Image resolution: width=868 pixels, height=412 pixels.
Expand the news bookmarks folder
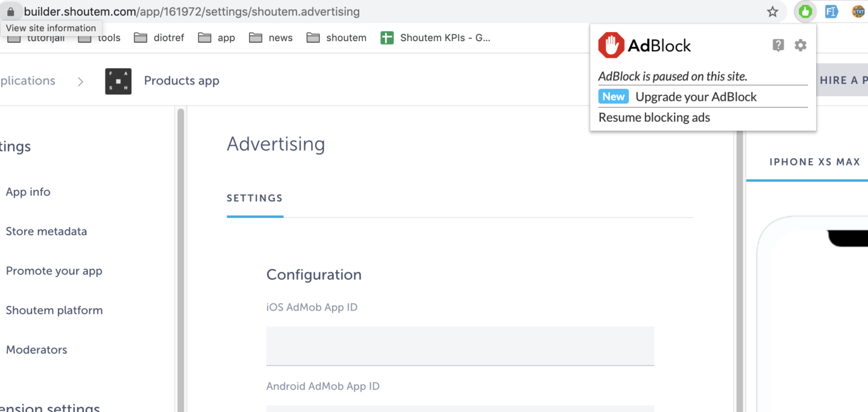click(271, 37)
